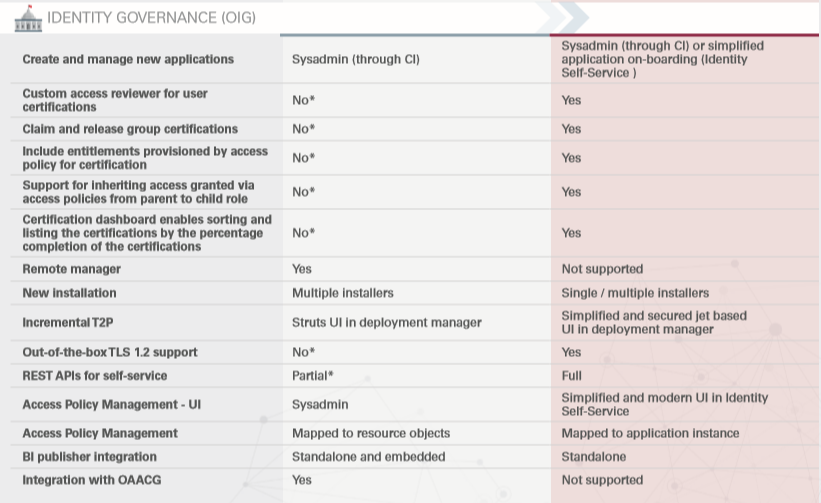Select 'Remote manager' row label

point(71,269)
